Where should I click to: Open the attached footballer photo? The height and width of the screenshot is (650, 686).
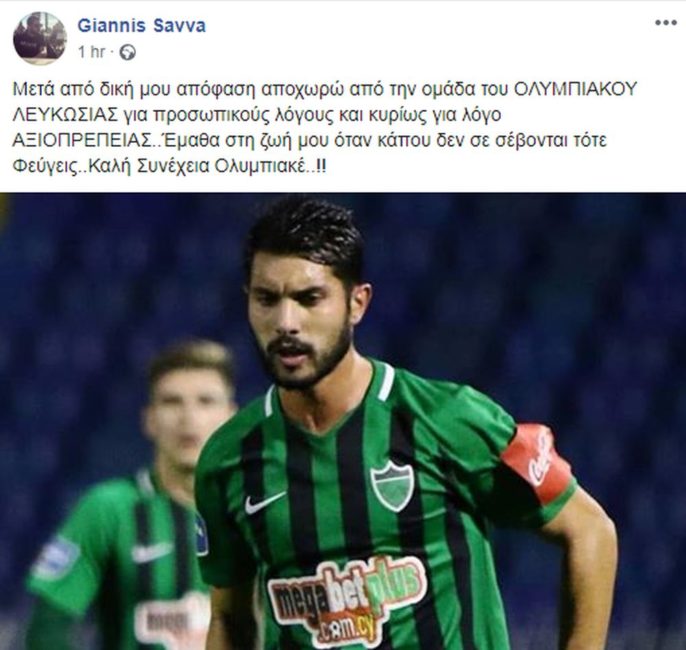[343, 421]
